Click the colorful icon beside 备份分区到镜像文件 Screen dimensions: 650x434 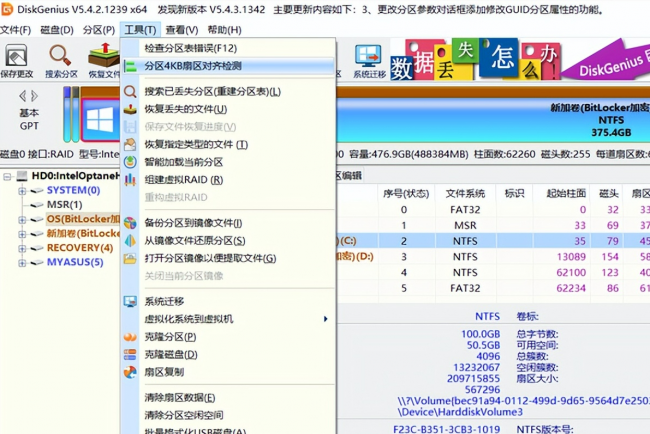[130, 223]
